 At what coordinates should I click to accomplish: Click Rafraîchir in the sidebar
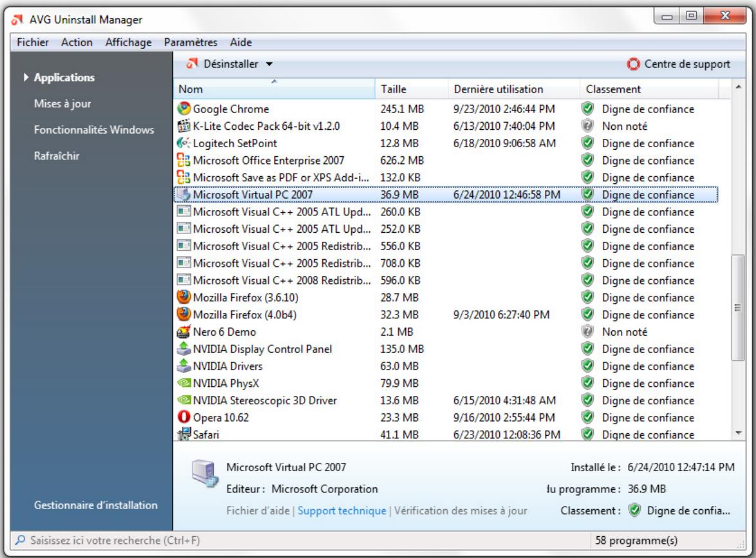coord(57,156)
